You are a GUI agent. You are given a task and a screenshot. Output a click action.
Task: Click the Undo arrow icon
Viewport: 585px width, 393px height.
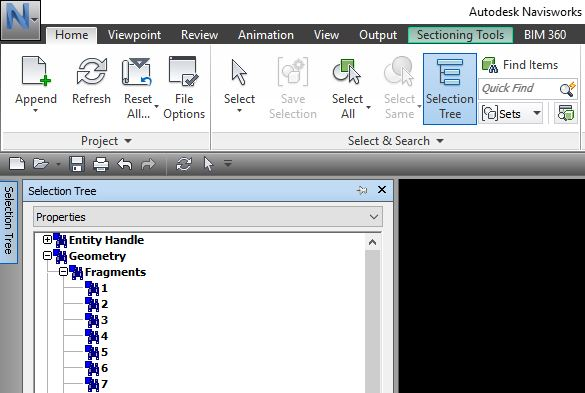(125, 164)
